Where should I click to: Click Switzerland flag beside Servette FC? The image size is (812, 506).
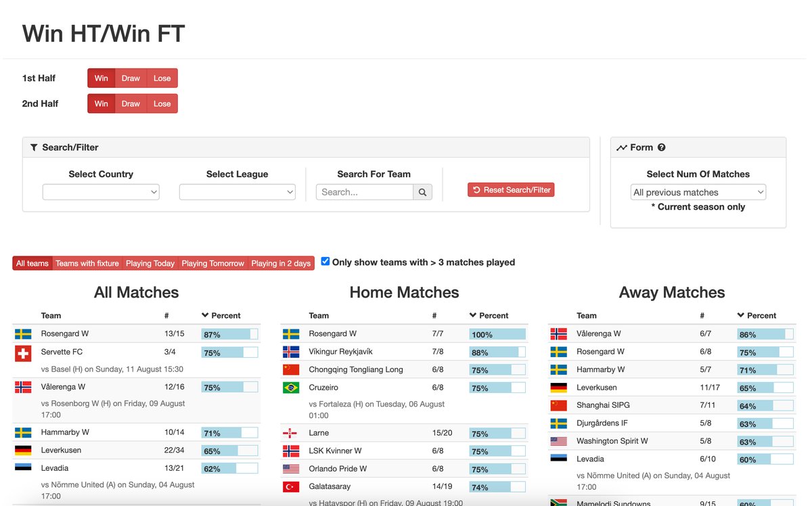[x=23, y=353]
